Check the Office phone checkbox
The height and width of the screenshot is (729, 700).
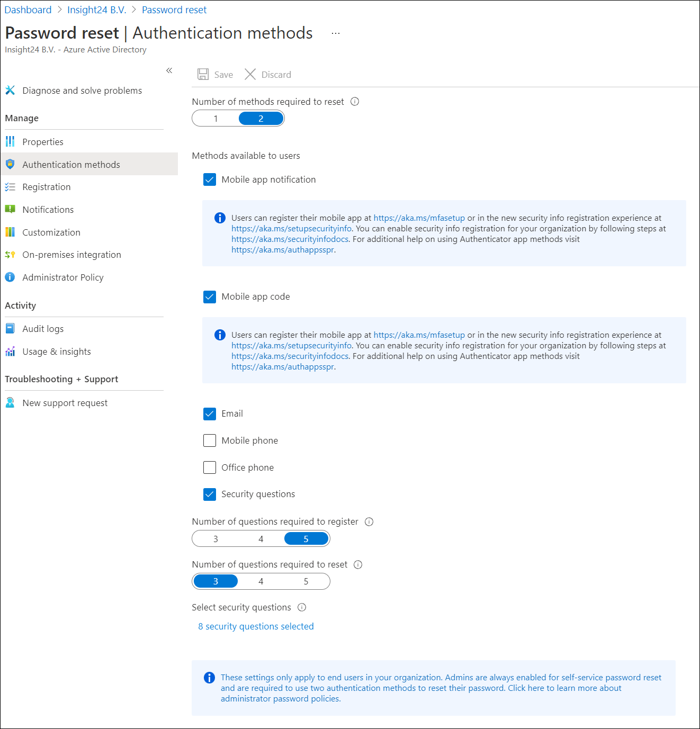210,467
